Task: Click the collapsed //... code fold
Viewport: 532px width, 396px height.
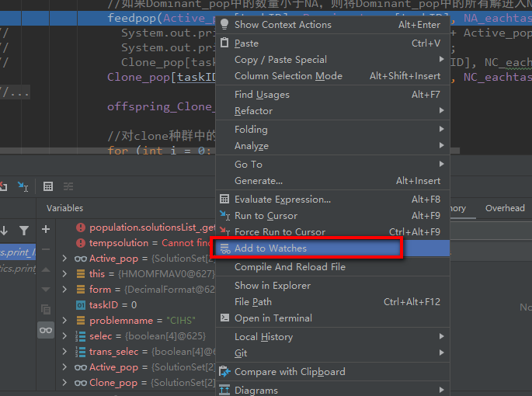Action: click(x=16, y=92)
